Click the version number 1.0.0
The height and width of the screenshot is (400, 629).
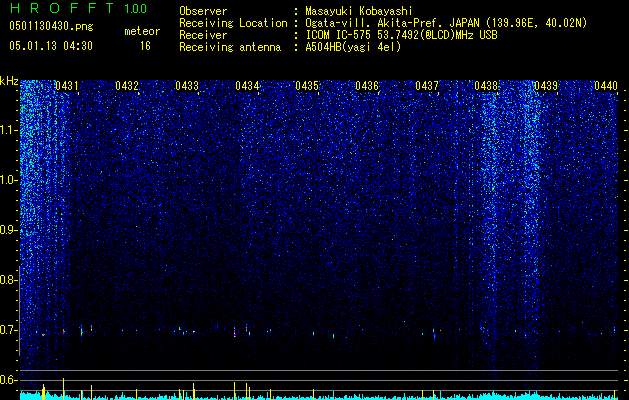tap(135, 8)
